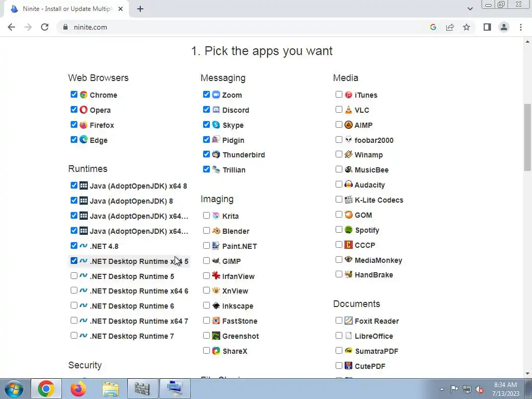Click the MediaMonkey label
The height and width of the screenshot is (399, 532).
378,260
